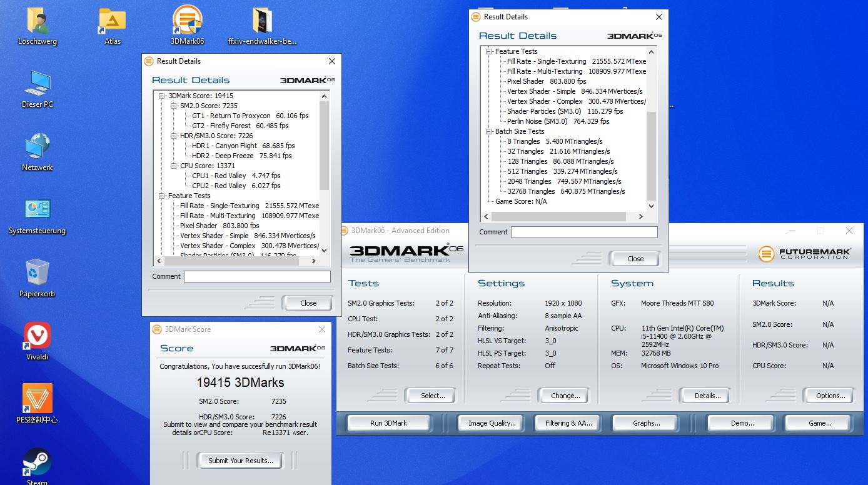Click scroll-down arrow of the Batch Size Tests list

point(651,206)
